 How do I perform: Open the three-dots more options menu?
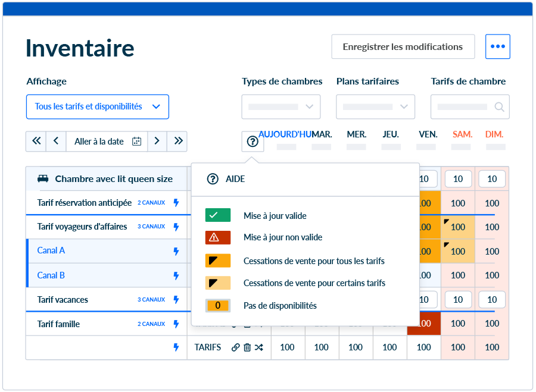(497, 47)
